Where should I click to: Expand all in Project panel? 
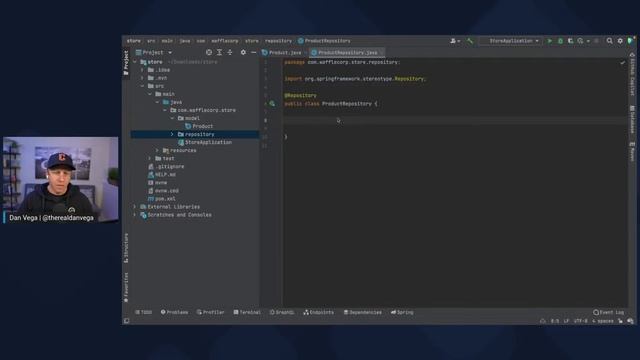220,52
